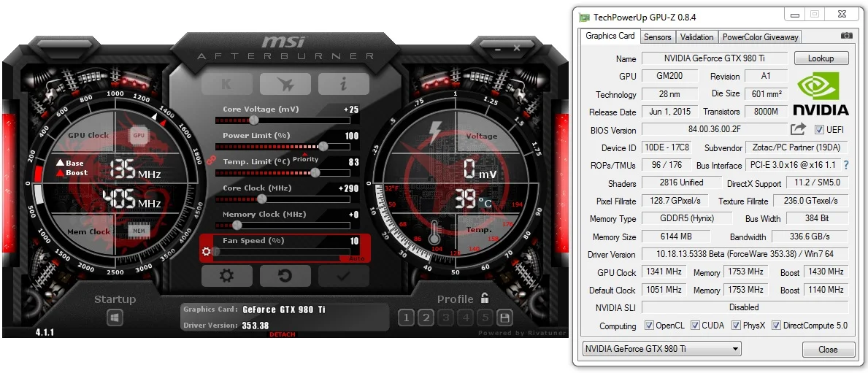Open the PowerColor Giveaway tab
The image size is (868, 373).
coord(760,37)
